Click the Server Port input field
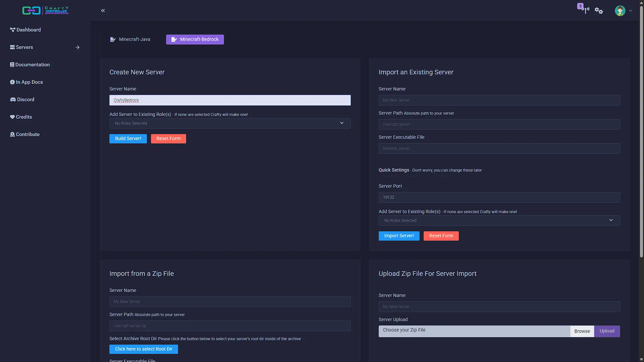Screen dimensions: 644x362 point(499,197)
